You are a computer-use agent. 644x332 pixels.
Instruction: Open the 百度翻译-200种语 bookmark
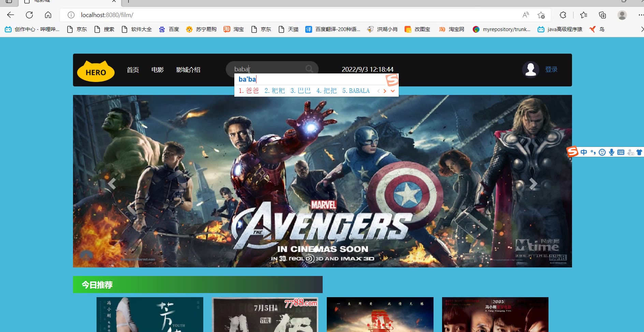(333, 29)
